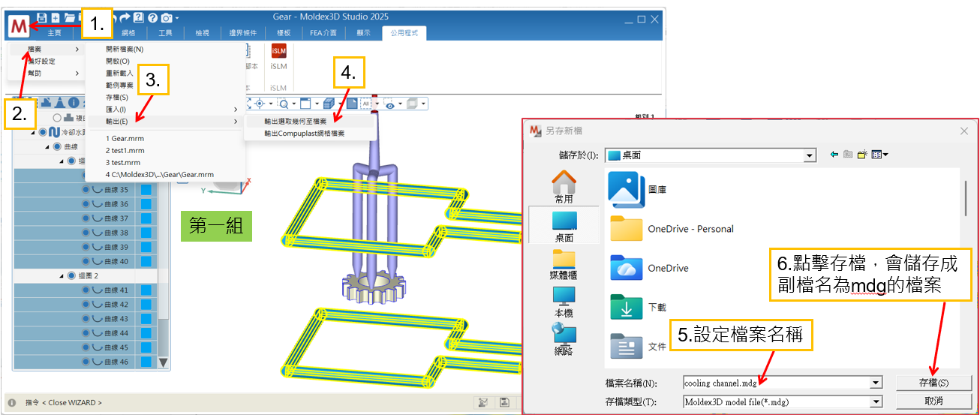Click the eye visibility icon in view toolbar
Viewport: 980px width, 415px height.
coord(389,104)
